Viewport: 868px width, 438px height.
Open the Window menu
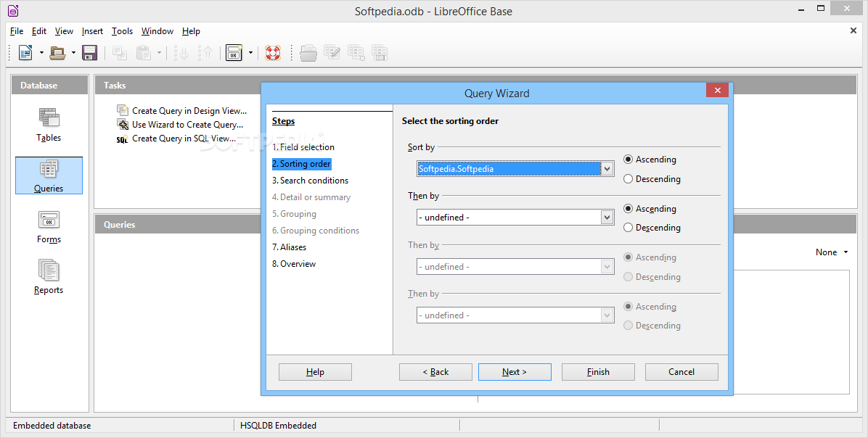click(157, 31)
